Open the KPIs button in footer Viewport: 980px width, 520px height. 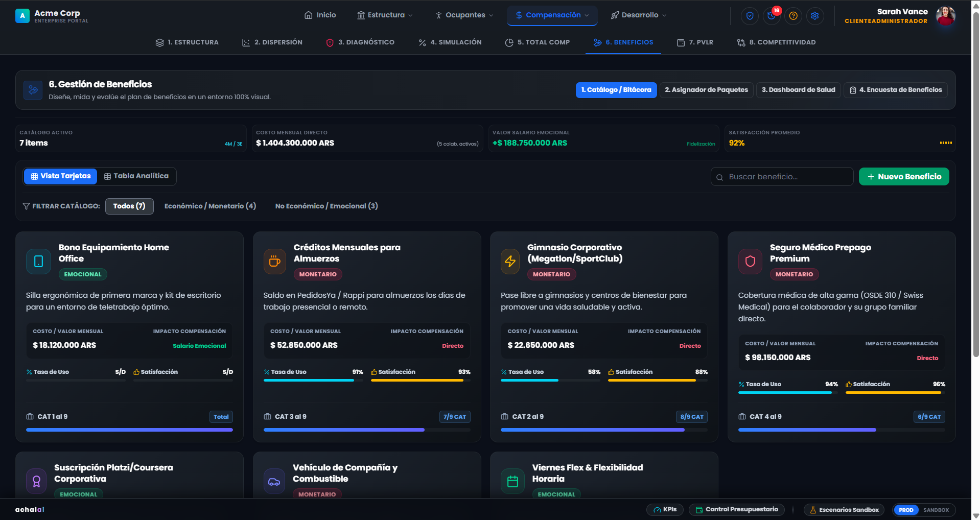(x=665, y=510)
